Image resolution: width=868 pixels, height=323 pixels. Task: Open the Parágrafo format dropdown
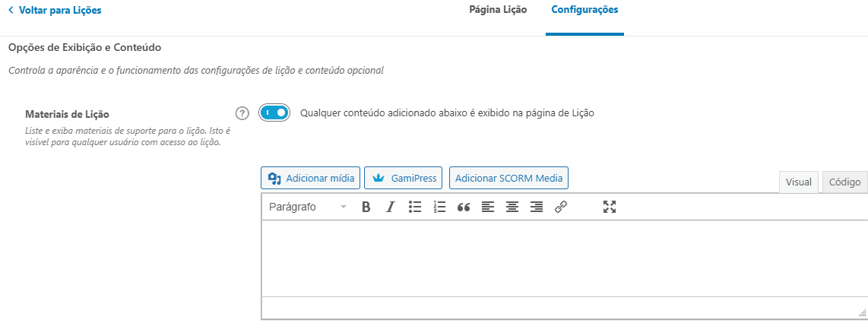pyautogui.click(x=308, y=207)
